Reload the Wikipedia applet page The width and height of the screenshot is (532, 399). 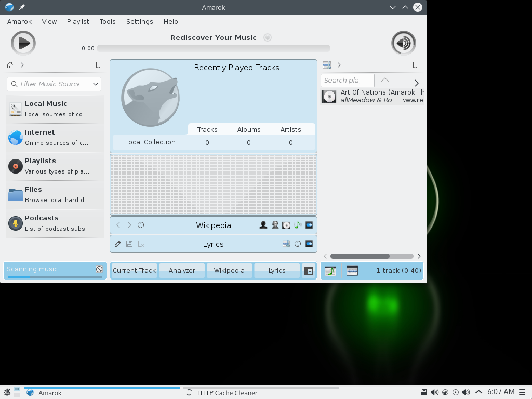pos(141,225)
